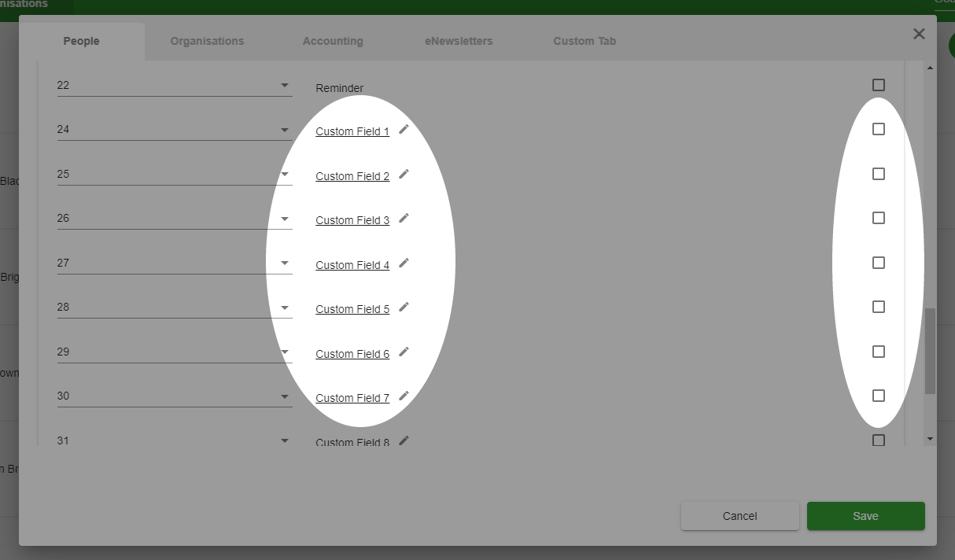Click the Custom Field 7 link
Image resolution: width=955 pixels, height=560 pixels.
pos(352,398)
